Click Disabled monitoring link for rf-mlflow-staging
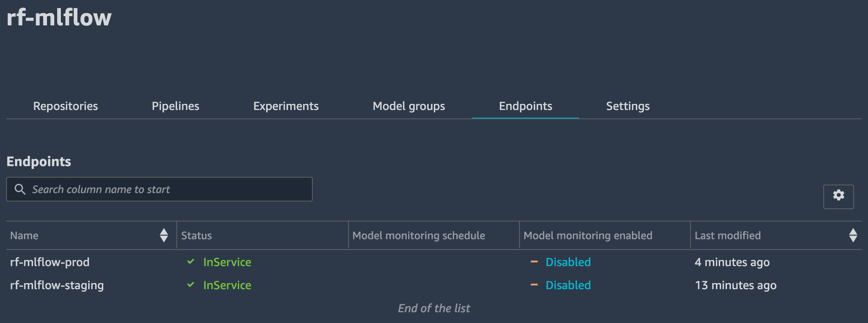The height and width of the screenshot is (323, 868). (x=568, y=285)
